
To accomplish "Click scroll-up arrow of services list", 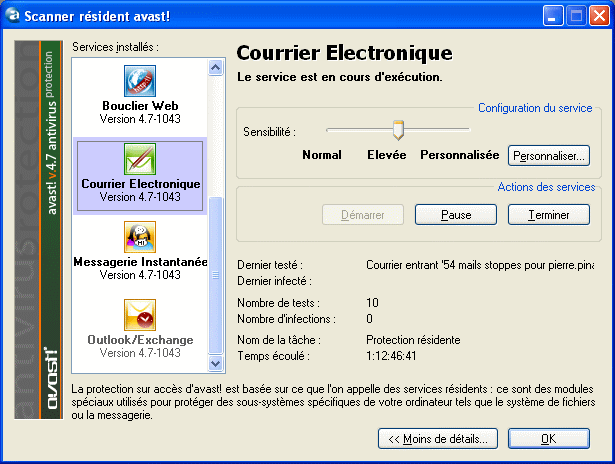I will point(215,67).
